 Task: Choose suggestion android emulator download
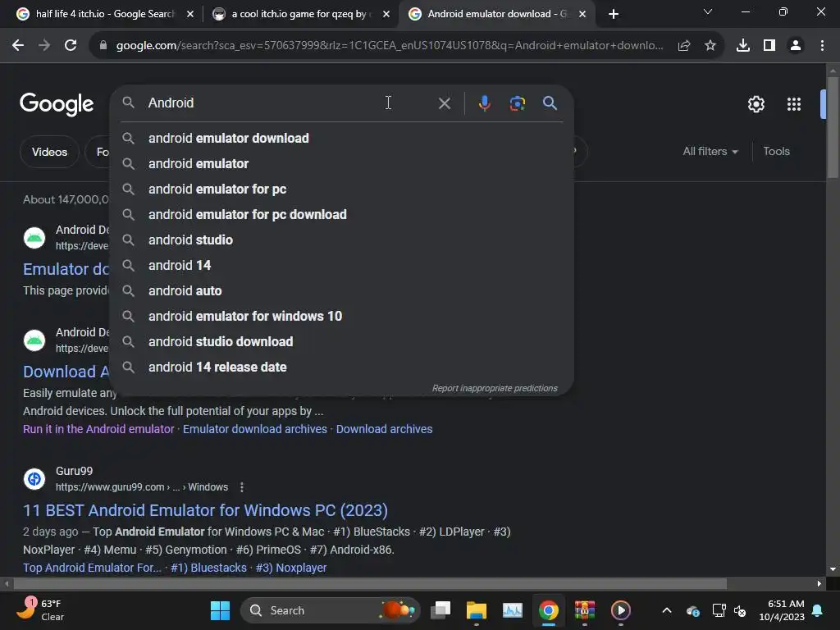(341, 138)
